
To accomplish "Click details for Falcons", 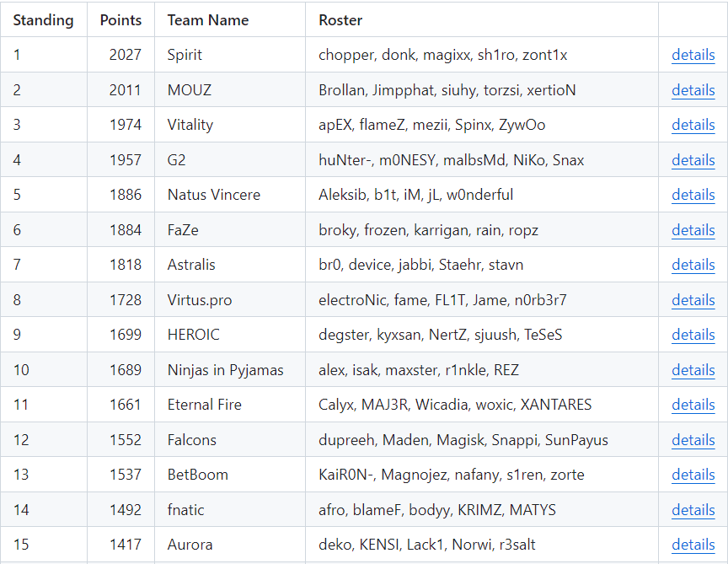I will 693,440.
